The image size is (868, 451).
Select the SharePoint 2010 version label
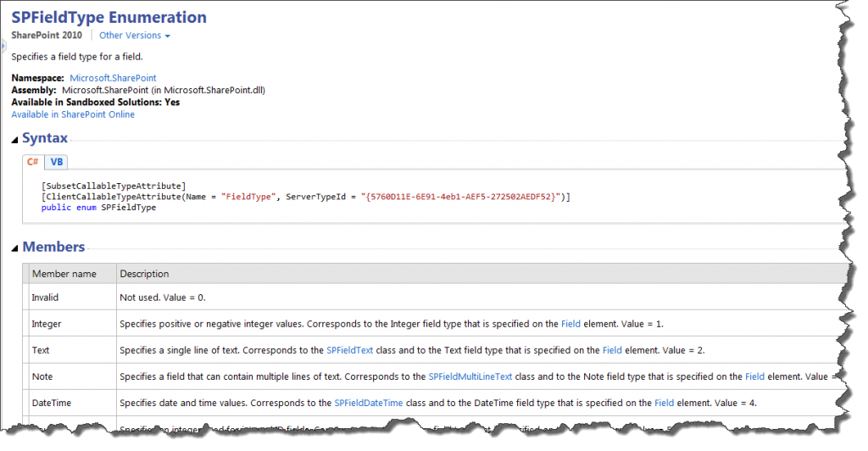point(47,36)
